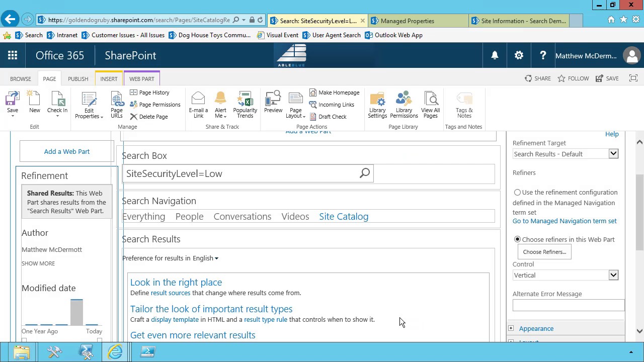Switch to the Managed Properties browser tab
Image resolution: width=644 pixels, height=362 pixels.
coord(418,21)
